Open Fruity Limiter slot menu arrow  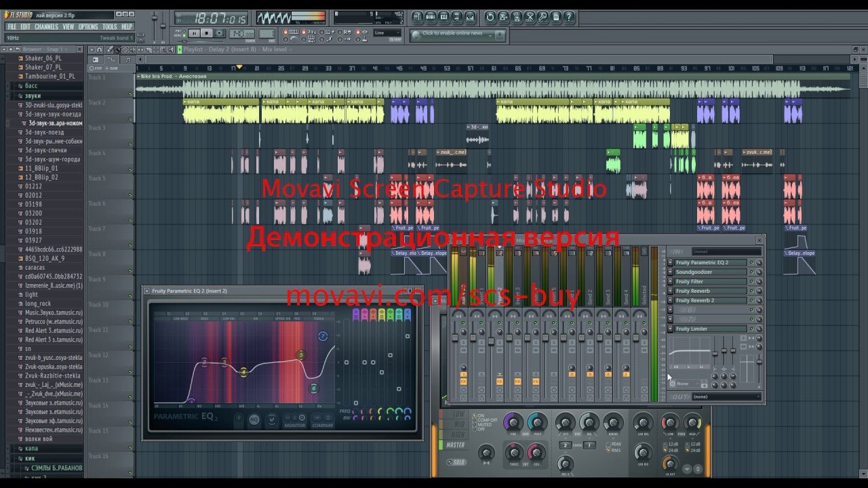670,329
